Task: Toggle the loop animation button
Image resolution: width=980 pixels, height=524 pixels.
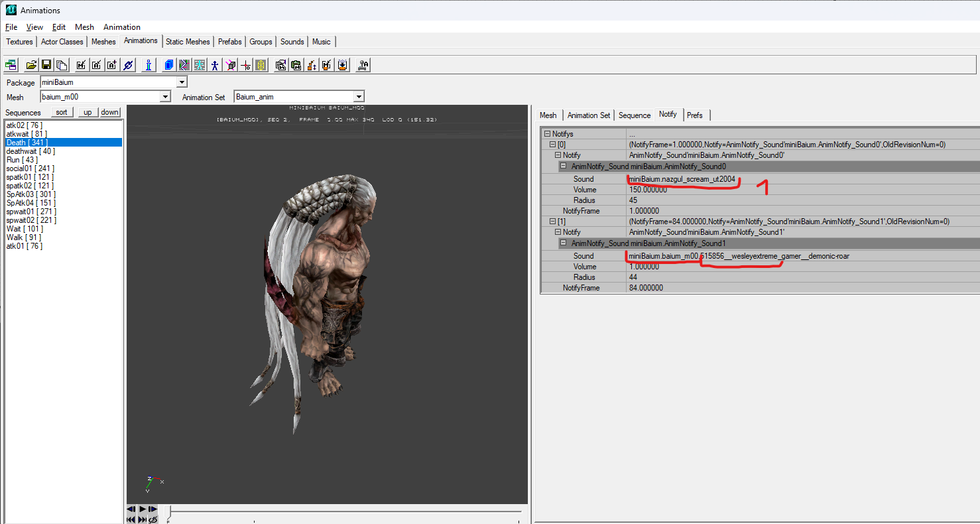Action: (153, 519)
